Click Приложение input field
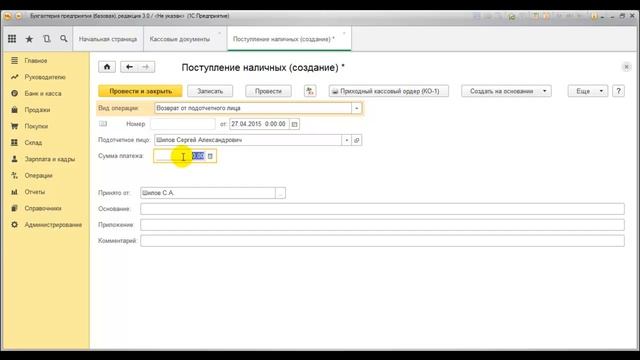Image resolution: width=640 pixels, height=360 pixels. 382,225
